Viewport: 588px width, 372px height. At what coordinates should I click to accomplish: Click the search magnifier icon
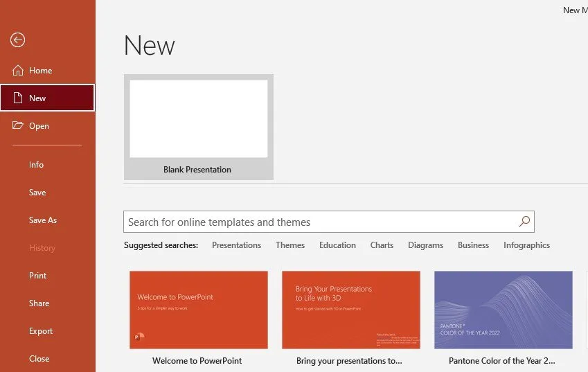(x=524, y=222)
